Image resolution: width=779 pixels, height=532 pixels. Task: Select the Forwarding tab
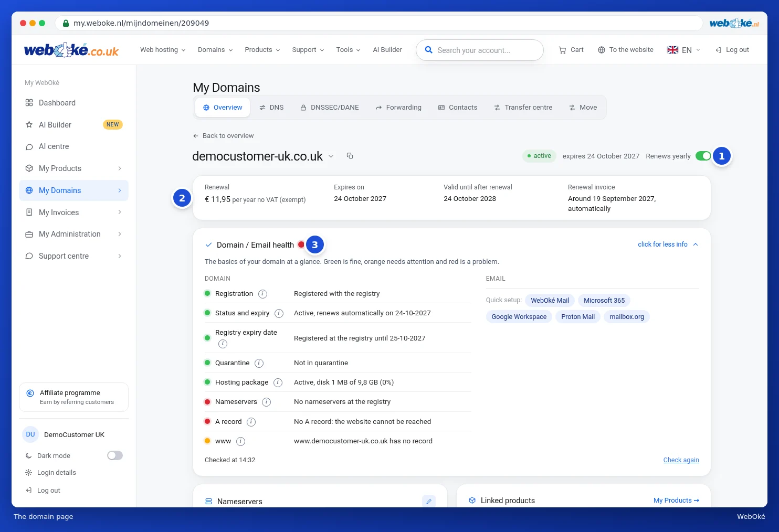398,108
